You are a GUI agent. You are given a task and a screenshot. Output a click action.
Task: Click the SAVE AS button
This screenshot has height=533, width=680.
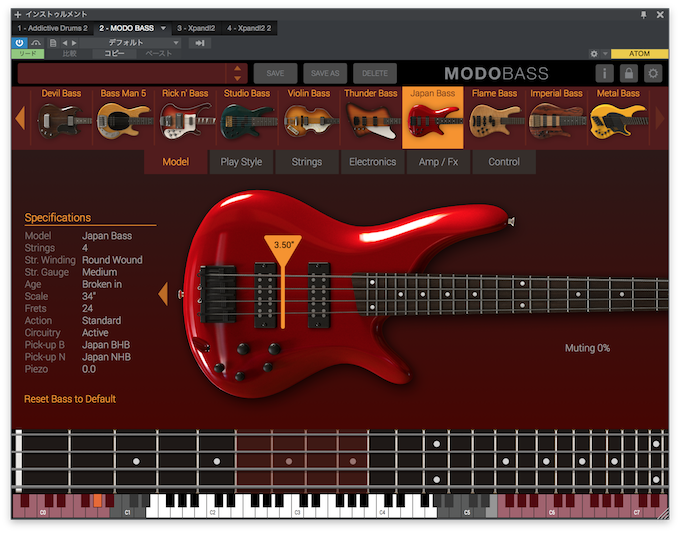[325, 73]
